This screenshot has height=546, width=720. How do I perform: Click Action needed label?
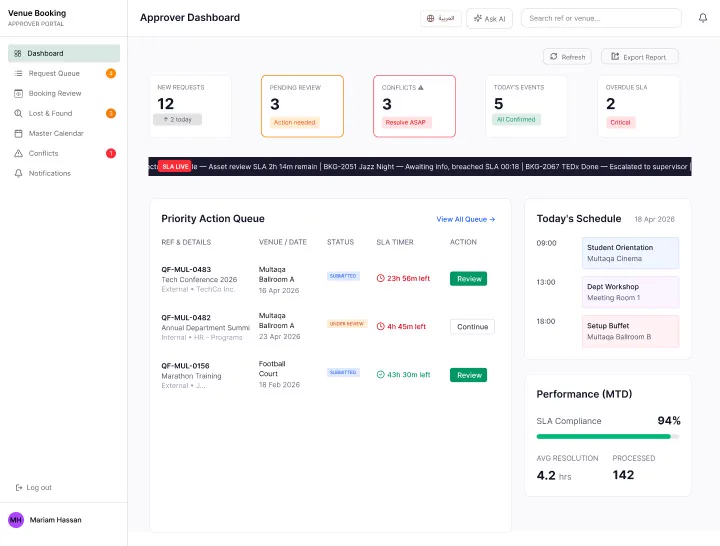294,123
